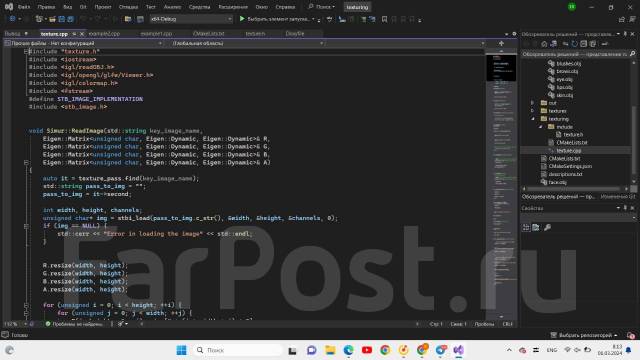
Task: Collapse the 'if (img == NULL)' code block
Action: coord(26,226)
